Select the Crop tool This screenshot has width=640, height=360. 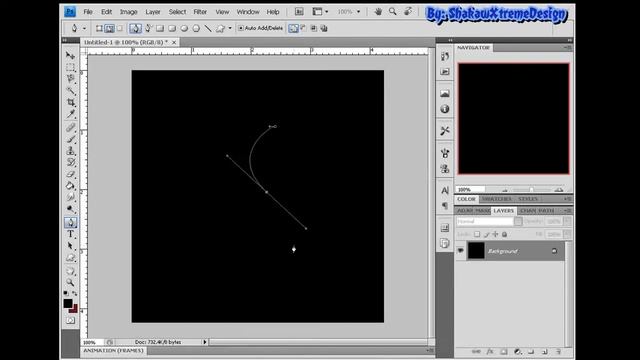[x=71, y=102]
